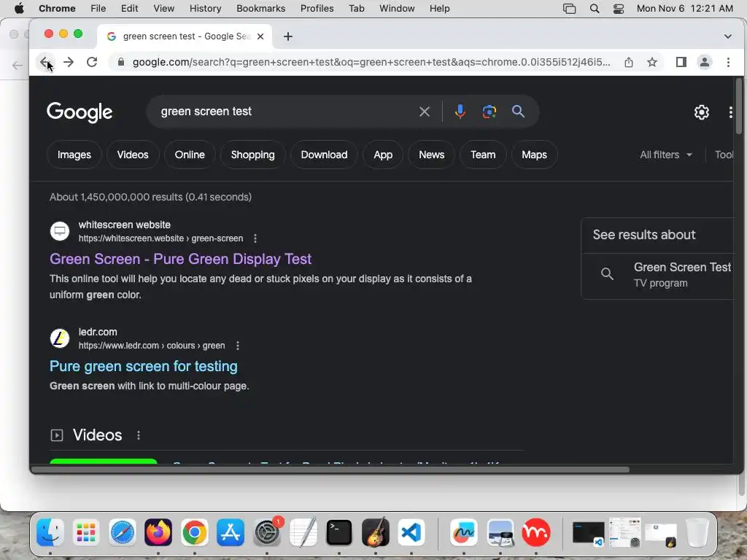Open the File menu

[98, 9]
